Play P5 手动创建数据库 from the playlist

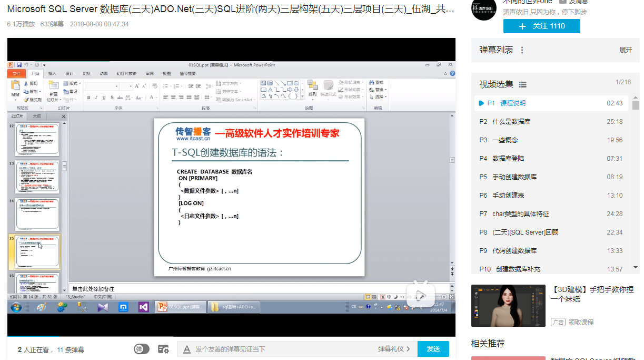[551, 177]
